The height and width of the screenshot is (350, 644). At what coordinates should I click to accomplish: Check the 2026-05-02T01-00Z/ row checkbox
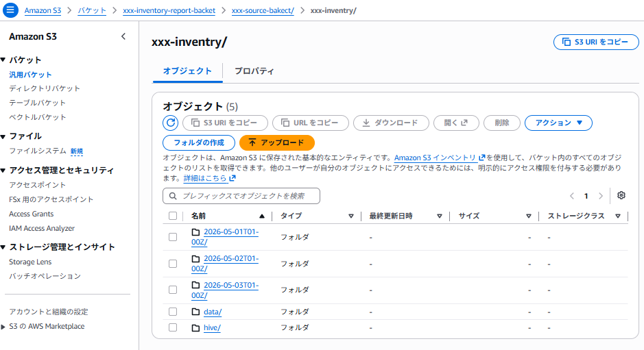[173, 264]
